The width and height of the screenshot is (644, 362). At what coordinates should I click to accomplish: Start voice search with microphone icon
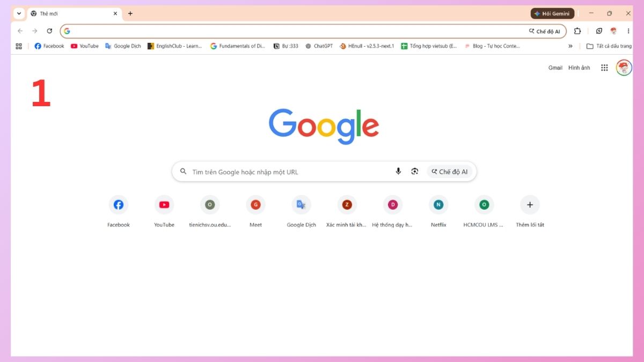(x=398, y=172)
